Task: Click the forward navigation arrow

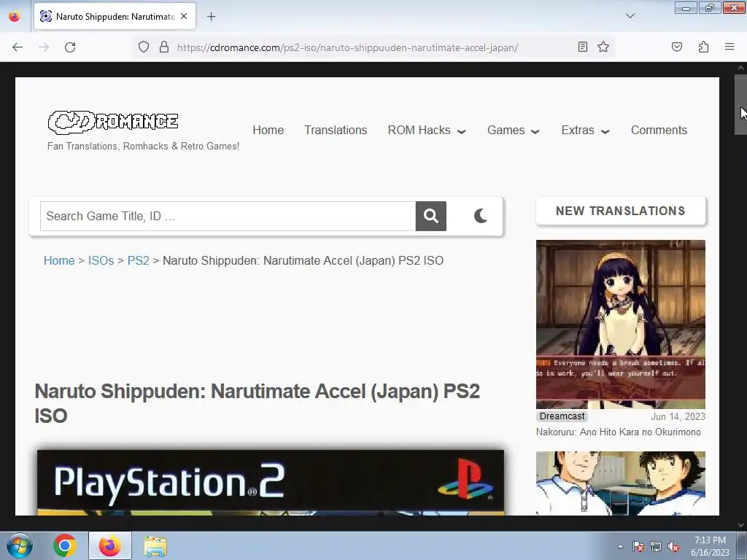Action: [x=44, y=47]
